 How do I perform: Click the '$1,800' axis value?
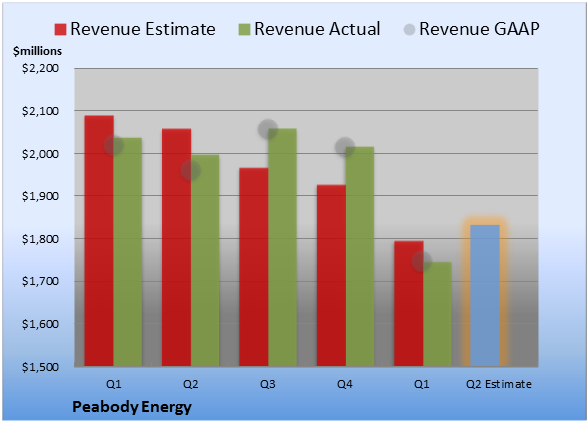(x=40, y=239)
